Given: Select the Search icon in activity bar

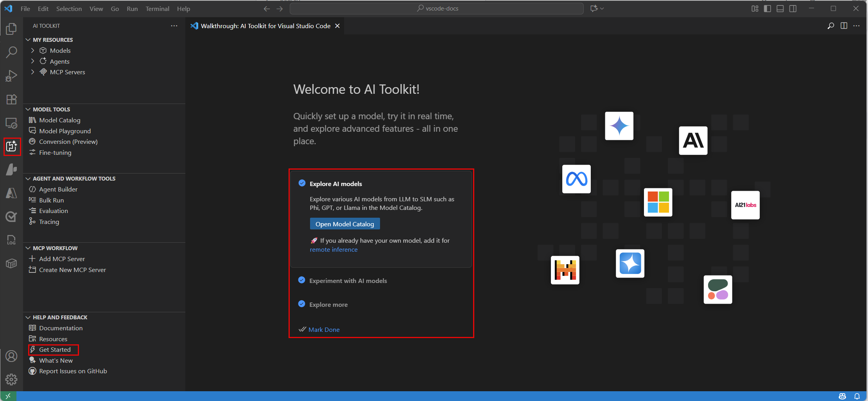Looking at the screenshot, I should 12,52.
